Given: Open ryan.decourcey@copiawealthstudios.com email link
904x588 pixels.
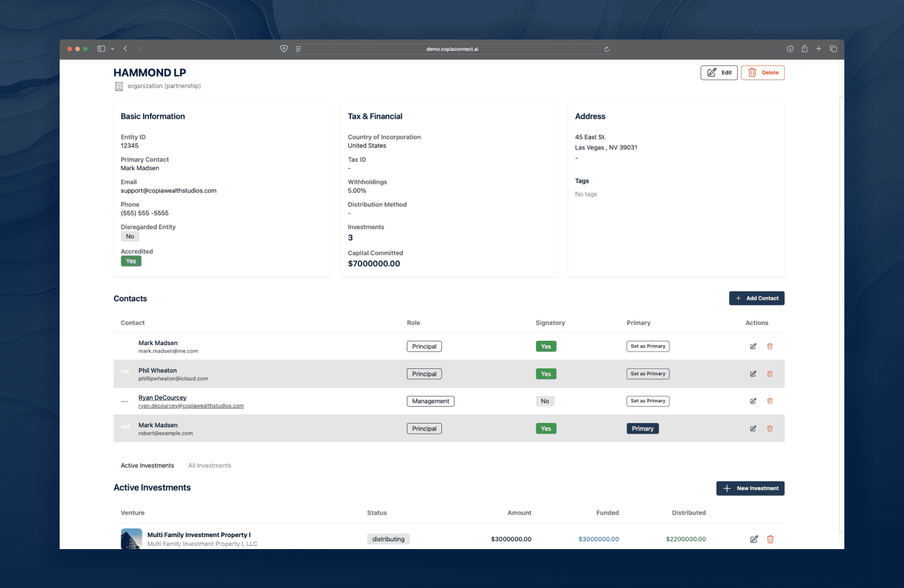Looking at the screenshot, I should point(191,405).
